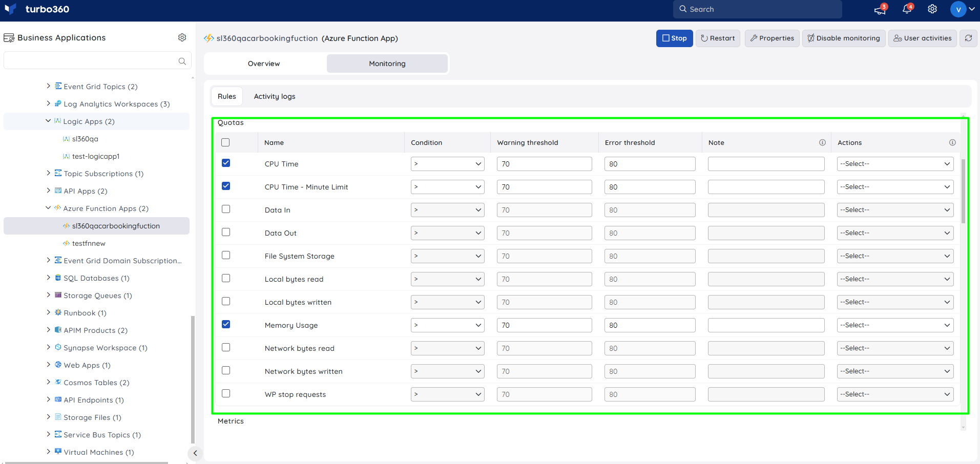This screenshot has width=980, height=464.
Task: Expand the API Apps tree node
Action: point(48,191)
